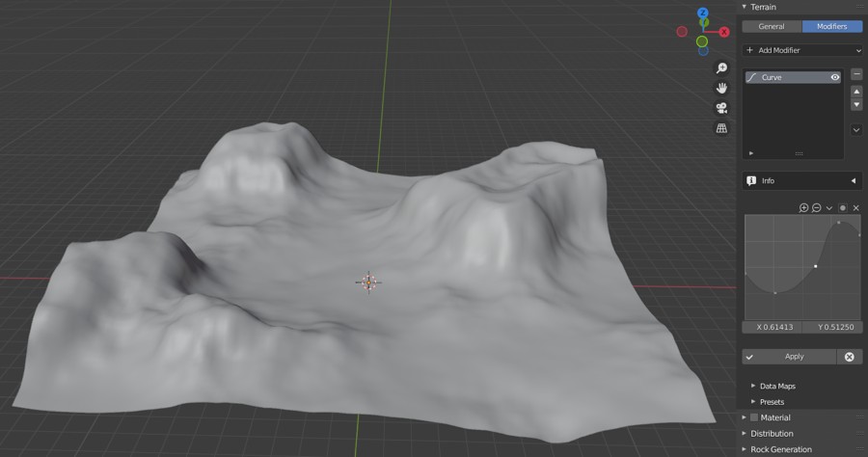The height and width of the screenshot is (457, 868).
Task: Toggle curve clipping options dot icon
Action: 843,208
